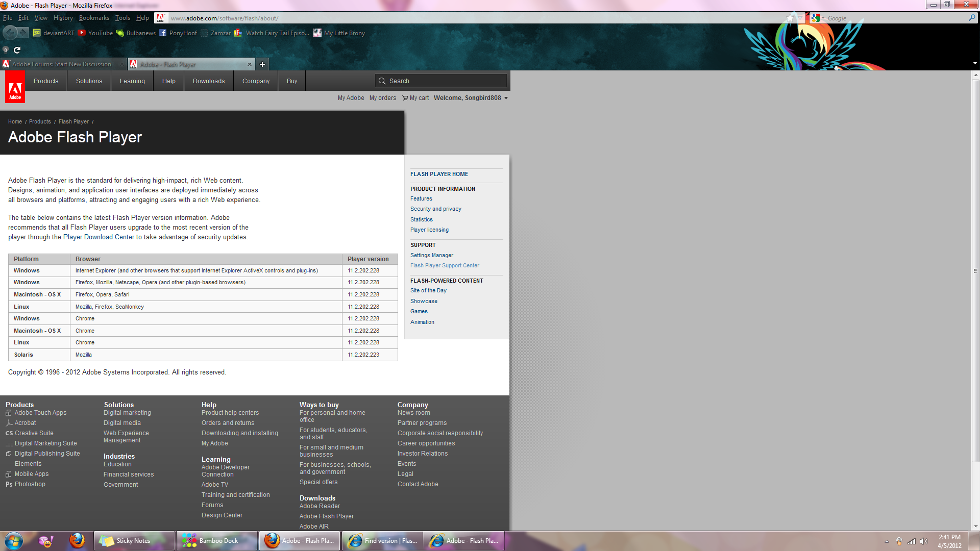Click the Adobe site Search field

(441, 81)
